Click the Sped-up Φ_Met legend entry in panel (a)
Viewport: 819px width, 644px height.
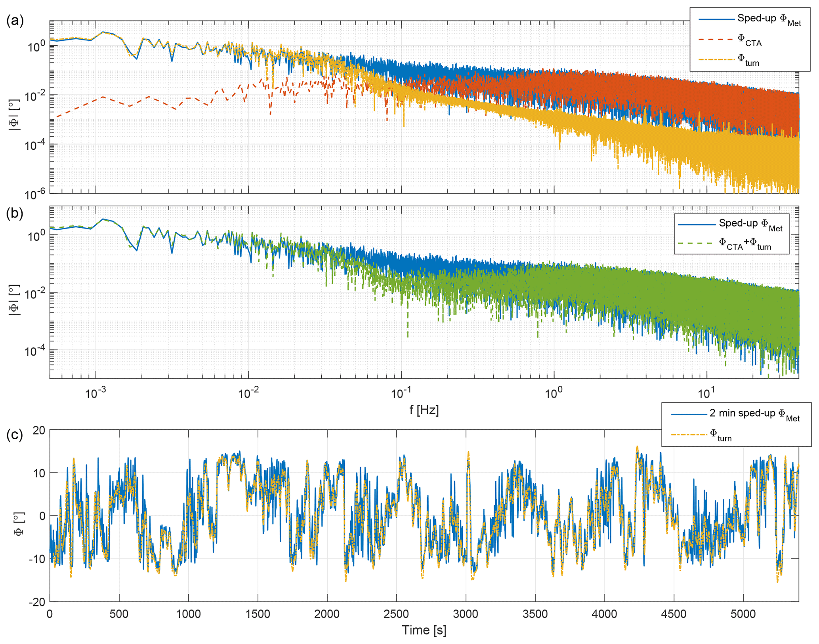(768, 19)
